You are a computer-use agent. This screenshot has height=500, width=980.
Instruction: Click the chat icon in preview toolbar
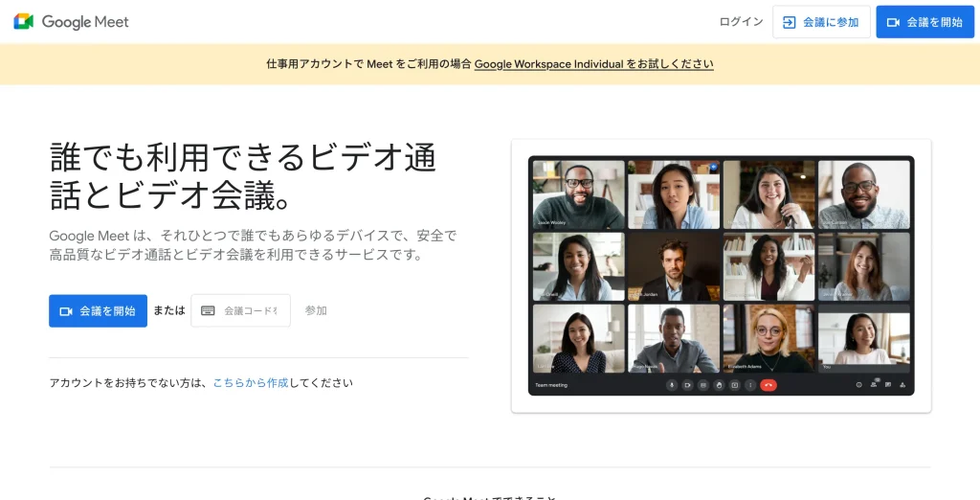coord(888,385)
